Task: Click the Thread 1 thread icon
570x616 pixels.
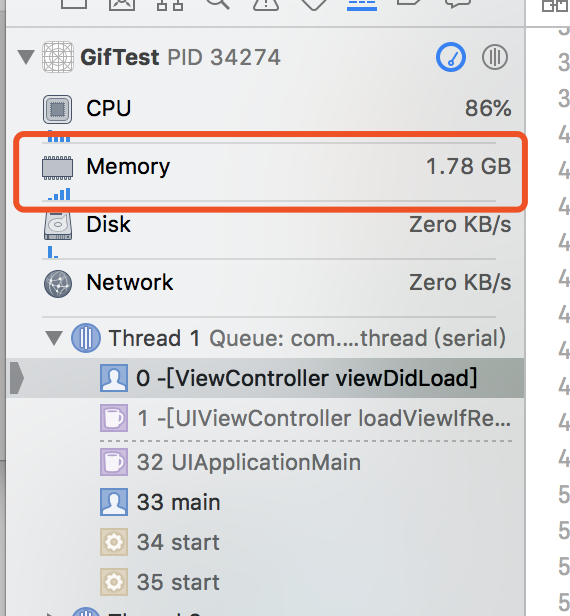Action: click(86, 338)
